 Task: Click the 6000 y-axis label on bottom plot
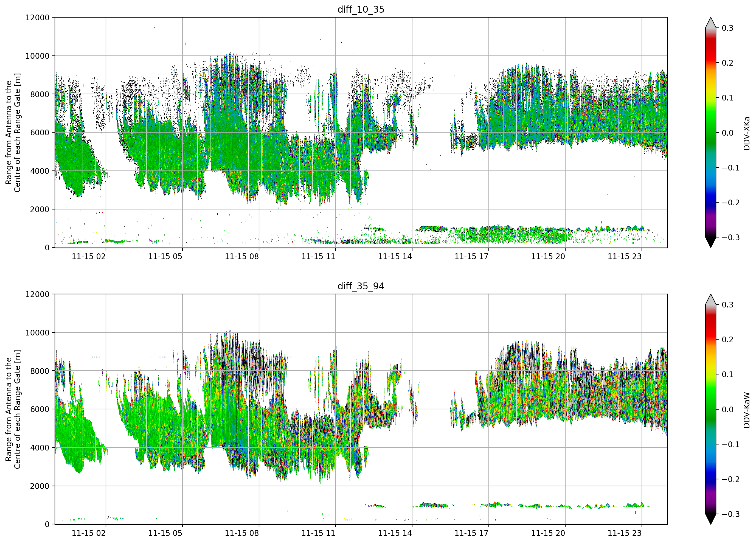click(40, 409)
